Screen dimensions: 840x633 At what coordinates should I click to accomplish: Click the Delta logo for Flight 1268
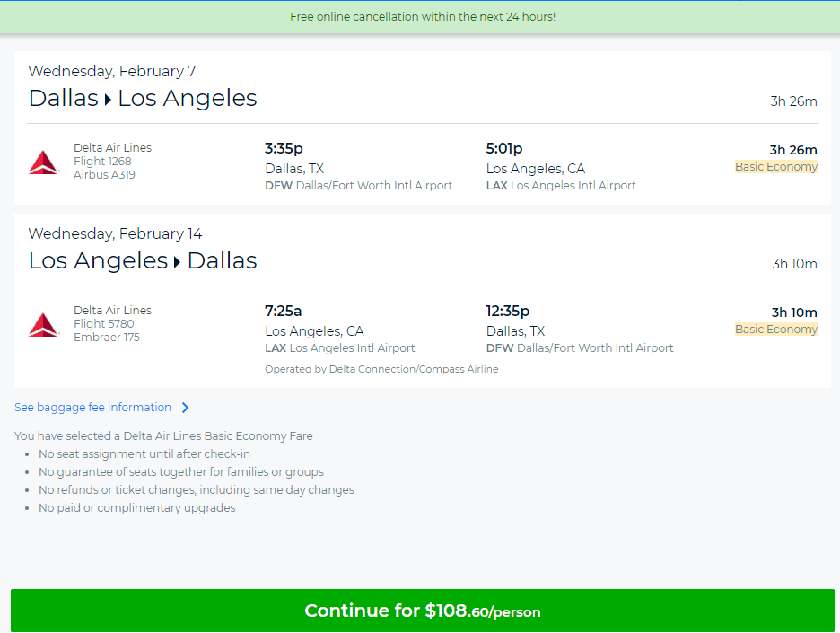tap(43, 163)
